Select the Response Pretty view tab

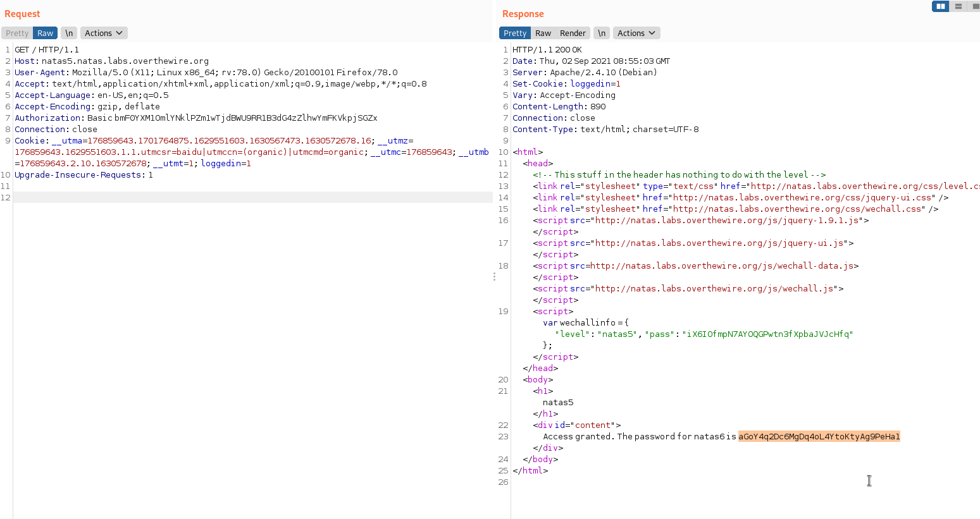pyautogui.click(x=515, y=33)
